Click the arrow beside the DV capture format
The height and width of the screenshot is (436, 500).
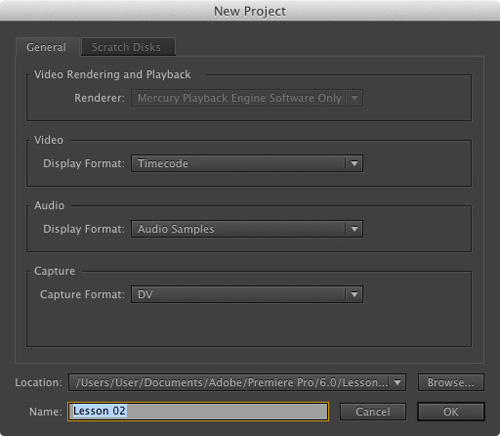(x=354, y=294)
